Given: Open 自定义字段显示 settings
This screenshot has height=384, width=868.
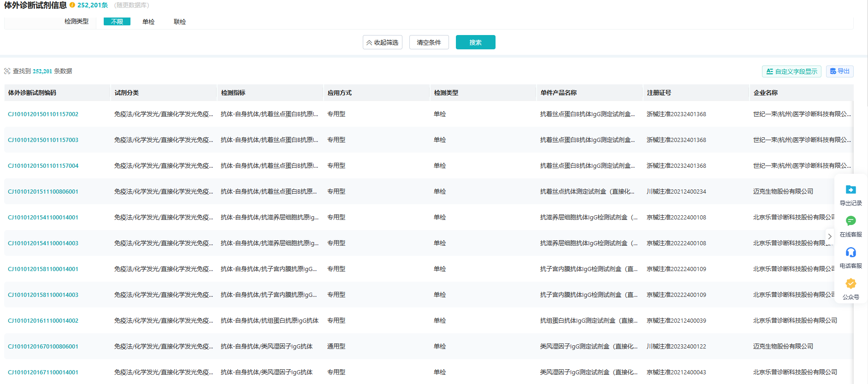Looking at the screenshot, I should (791, 71).
